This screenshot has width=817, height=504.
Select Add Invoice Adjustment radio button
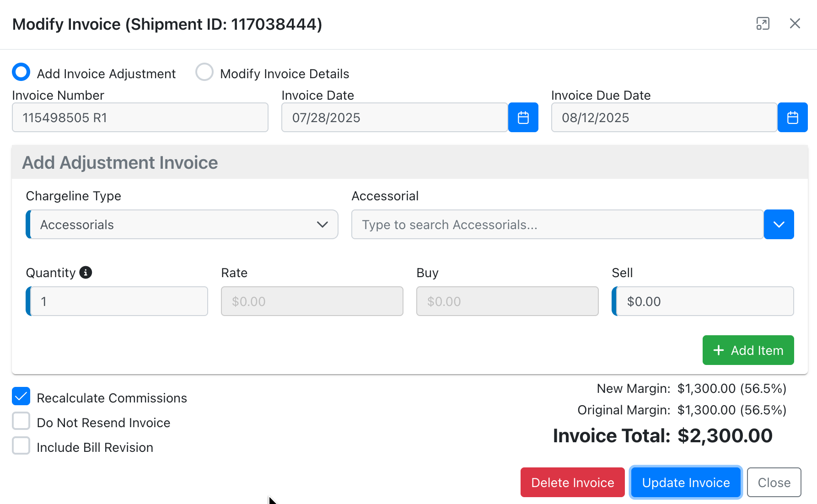[21, 72]
